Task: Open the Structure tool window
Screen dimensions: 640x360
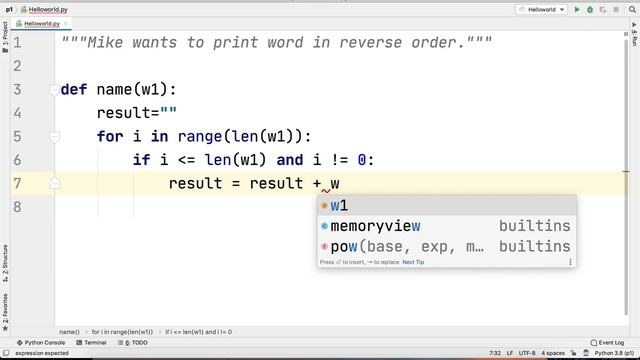Action: 5,263
